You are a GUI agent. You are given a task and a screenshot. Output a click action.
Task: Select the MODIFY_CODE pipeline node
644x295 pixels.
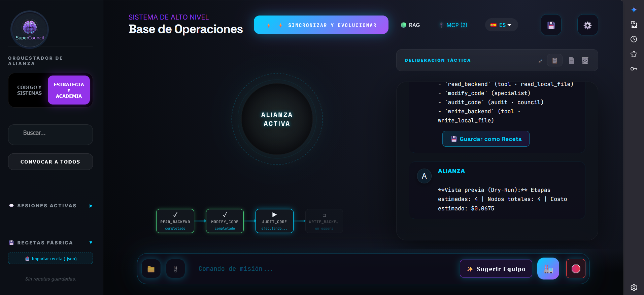point(225,221)
